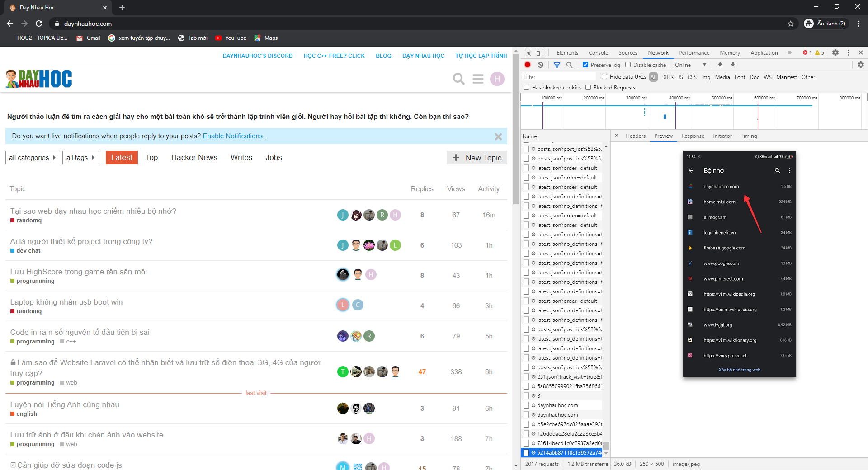The image size is (868, 470).
Task: Clear the network log
Action: [x=540, y=65]
